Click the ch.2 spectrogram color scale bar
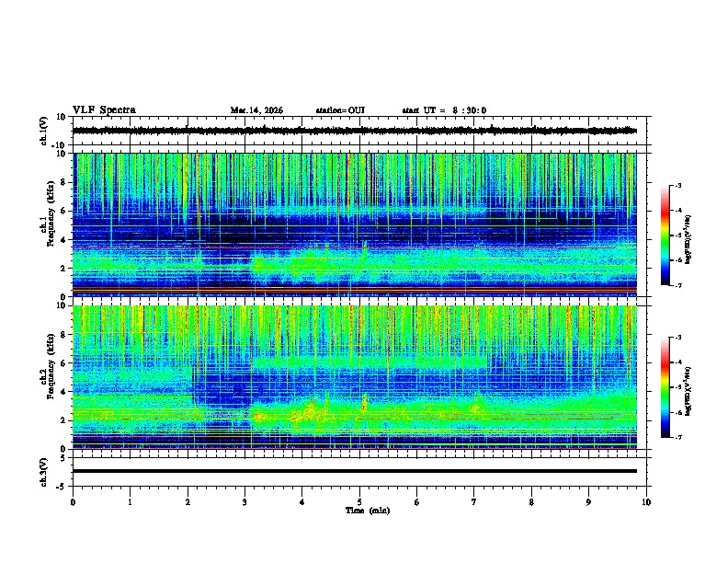The width and height of the screenshot is (728, 563). click(x=665, y=387)
